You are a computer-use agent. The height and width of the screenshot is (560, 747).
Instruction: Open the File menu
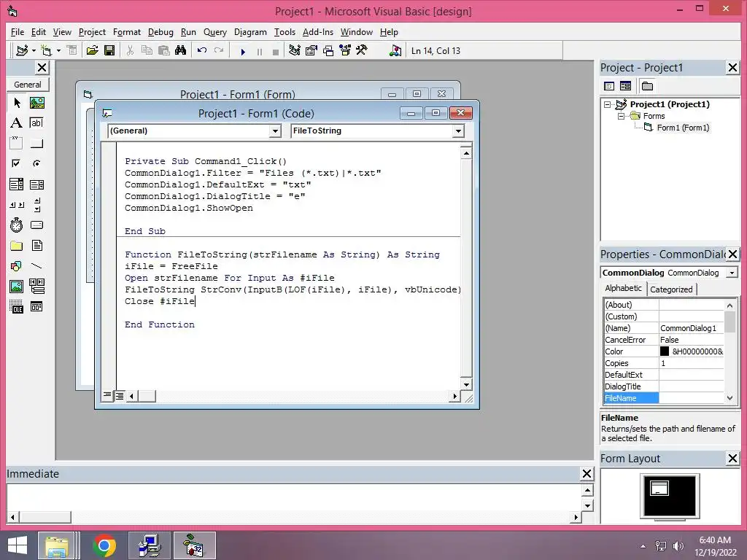click(x=18, y=32)
